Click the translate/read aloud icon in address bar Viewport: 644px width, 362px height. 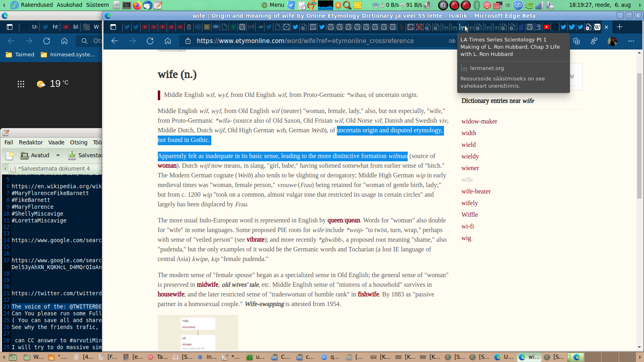point(452,41)
